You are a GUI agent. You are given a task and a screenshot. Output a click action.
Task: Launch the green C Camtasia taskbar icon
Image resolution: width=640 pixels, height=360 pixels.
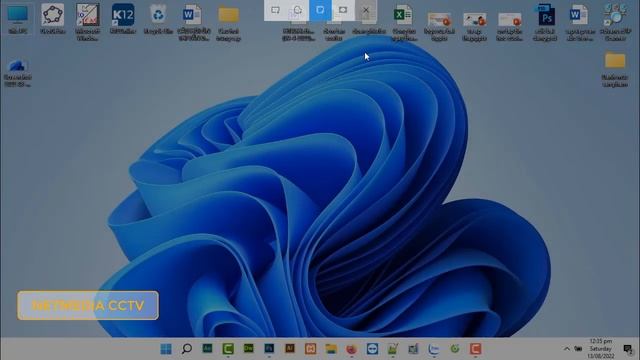[x=228, y=349]
